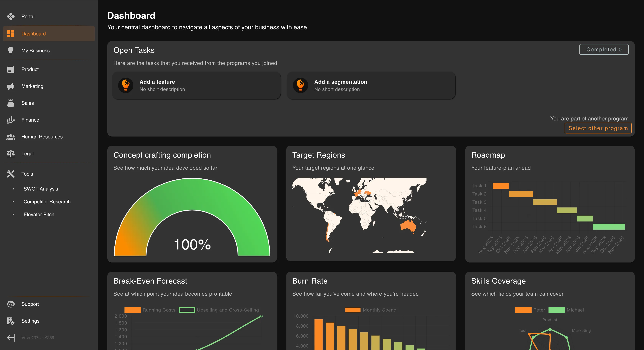This screenshot has height=350, width=644.
Task: Click the Sales money bag icon
Action: [x=11, y=103]
